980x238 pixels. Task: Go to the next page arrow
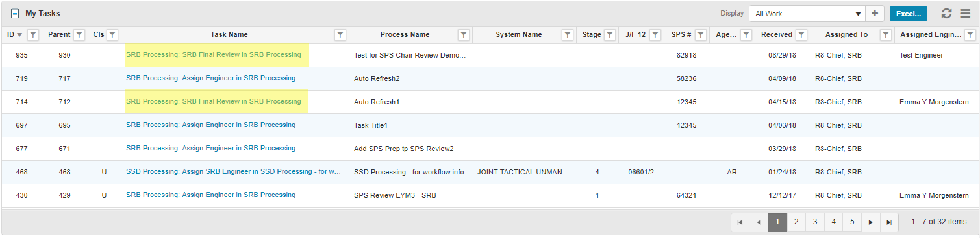pyautogui.click(x=871, y=222)
